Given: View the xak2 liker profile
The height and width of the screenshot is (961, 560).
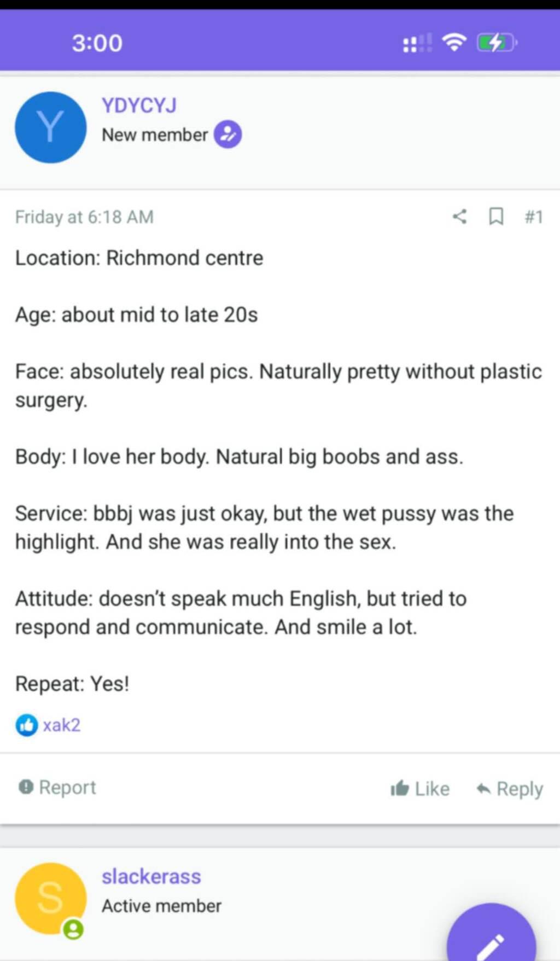Looking at the screenshot, I should click(62, 725).
